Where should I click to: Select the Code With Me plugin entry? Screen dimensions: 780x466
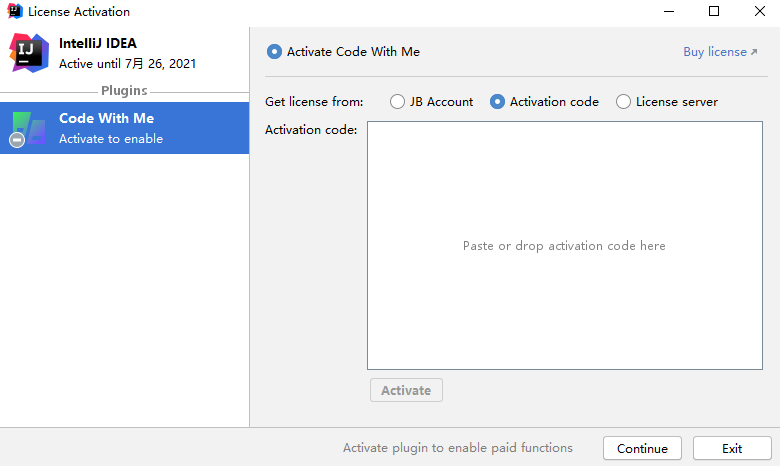click(x=124, y=128)
